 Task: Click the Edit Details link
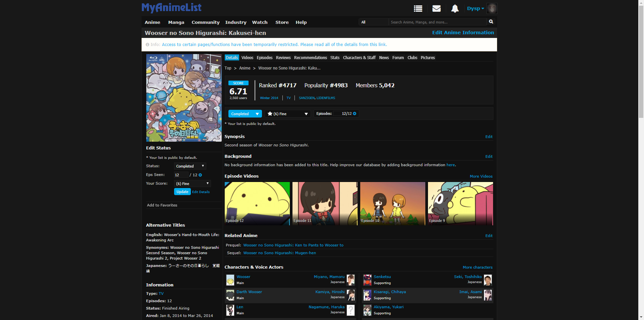click(201, 192)
